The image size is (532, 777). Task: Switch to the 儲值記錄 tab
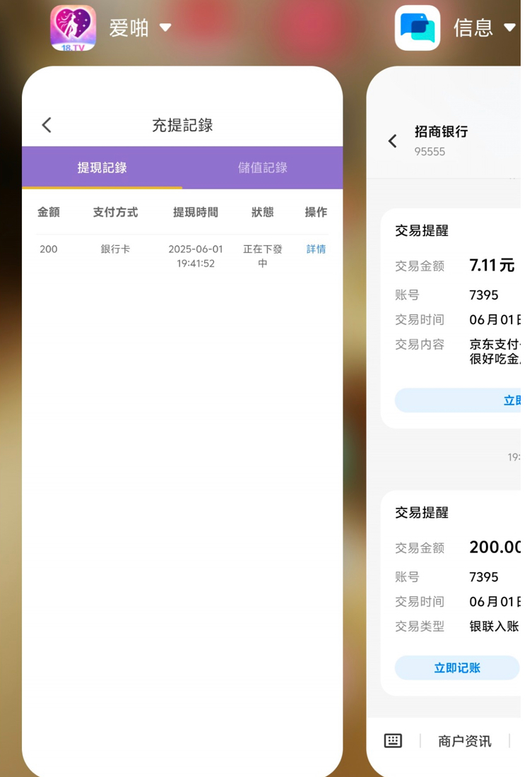[262, 167]
